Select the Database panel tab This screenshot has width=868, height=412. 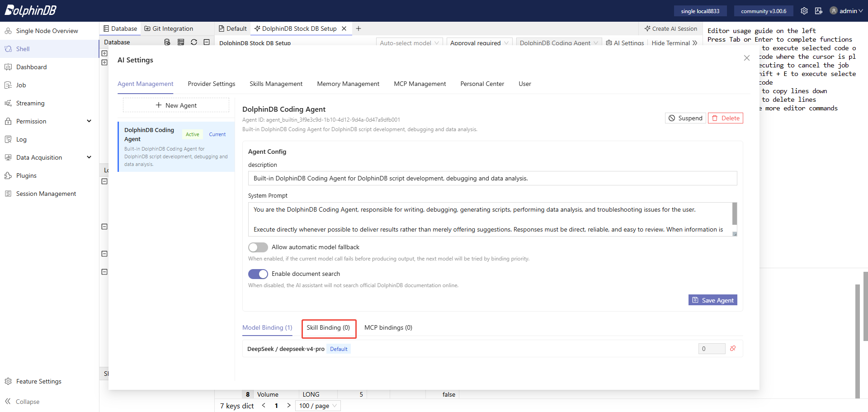(x=120, y=28)
